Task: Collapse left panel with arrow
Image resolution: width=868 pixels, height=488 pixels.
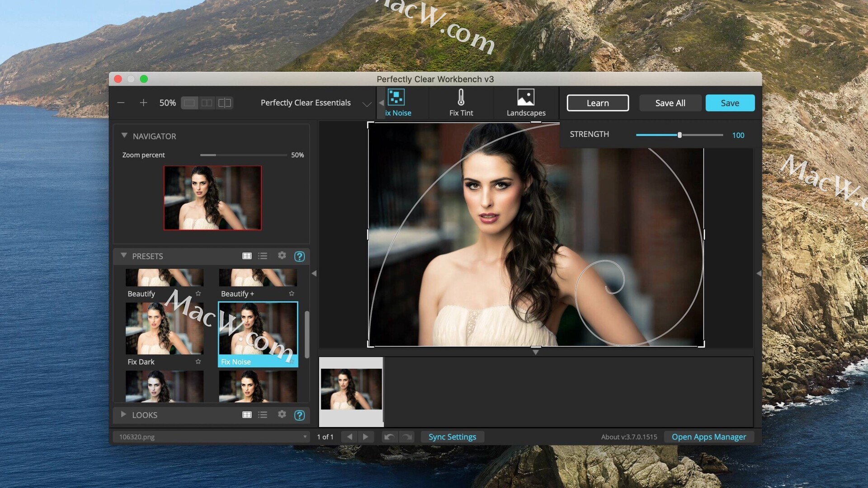Action: pyautogui.click(x=314, y=273)
